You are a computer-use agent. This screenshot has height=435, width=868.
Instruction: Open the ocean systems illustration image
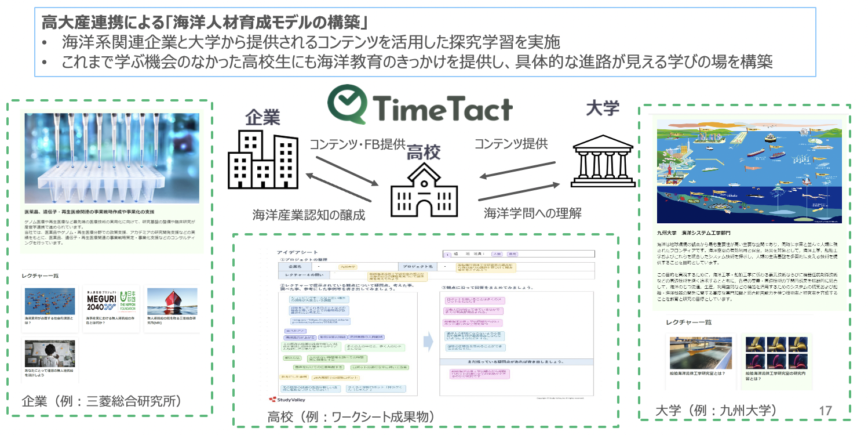(749, 172)
